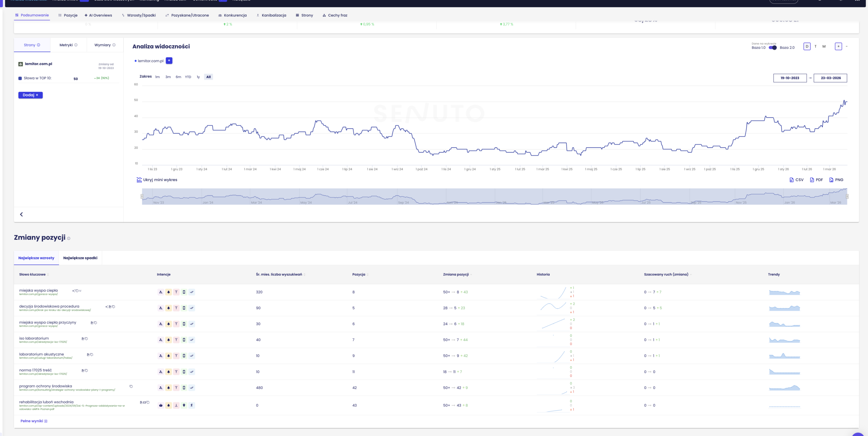Click the info icon beside Zmiany pozycji
The height and width of the screenshot is (436, 868).
tap(68, 238)
